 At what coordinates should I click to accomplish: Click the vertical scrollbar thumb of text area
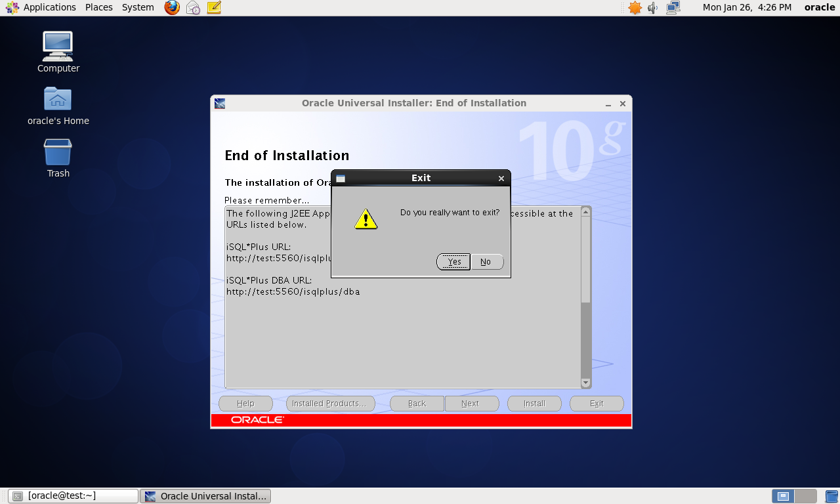[586, 260]
